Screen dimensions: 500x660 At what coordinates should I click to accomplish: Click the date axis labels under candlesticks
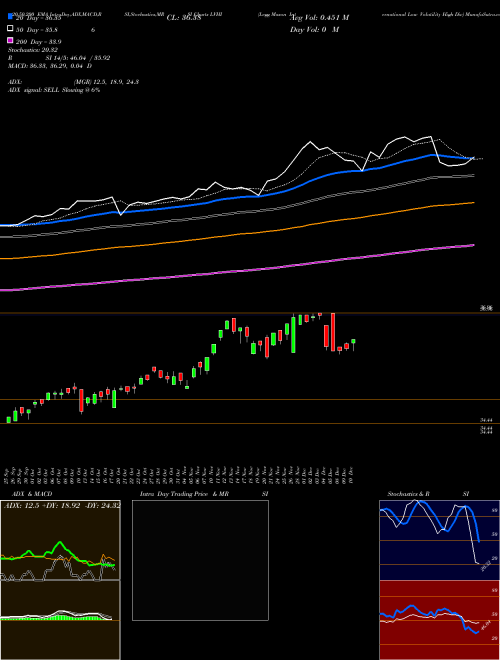tap(178, 475)
